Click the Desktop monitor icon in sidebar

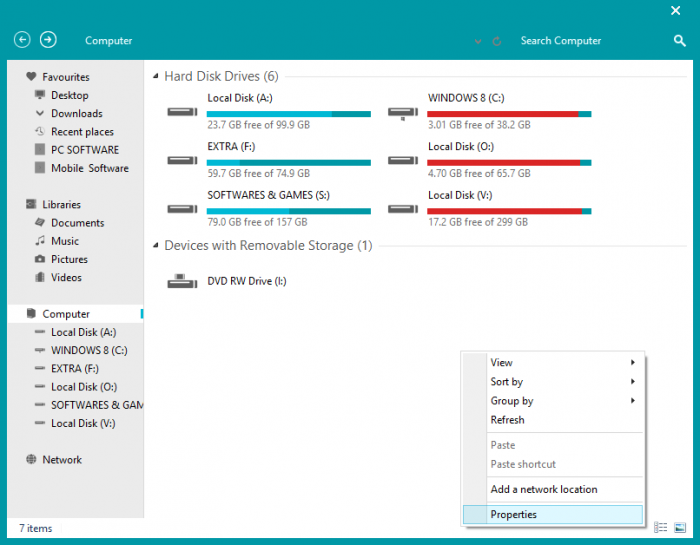[x=40, y=95]
